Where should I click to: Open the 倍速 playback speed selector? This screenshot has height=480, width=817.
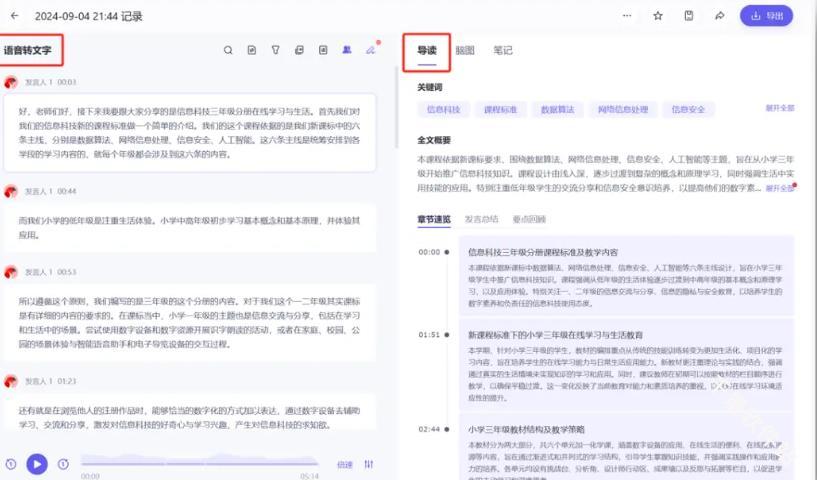(x=345, y=464)
